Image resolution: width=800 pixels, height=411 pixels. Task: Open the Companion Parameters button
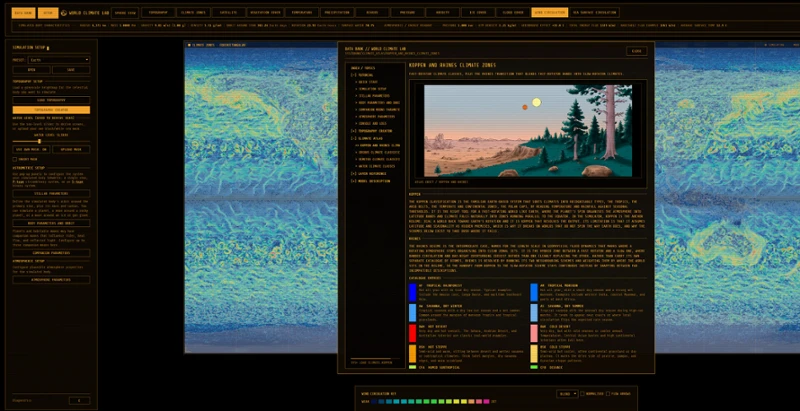coord(51,253)
